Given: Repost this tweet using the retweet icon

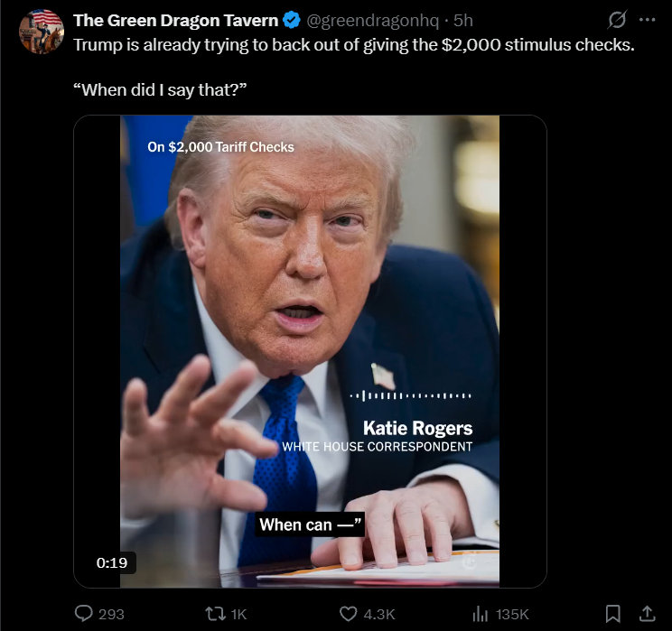Looking at the screenshot, I should coord(215,614).
